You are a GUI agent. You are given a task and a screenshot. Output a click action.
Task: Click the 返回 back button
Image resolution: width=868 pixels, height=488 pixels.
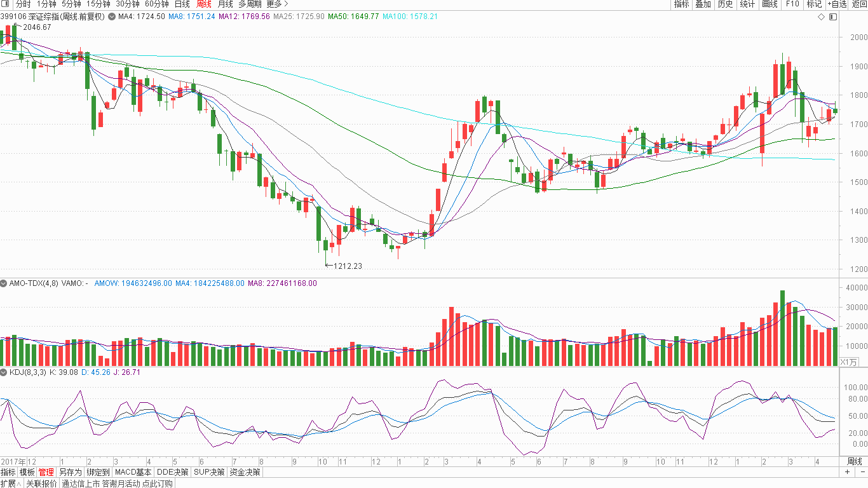[858, 4]
